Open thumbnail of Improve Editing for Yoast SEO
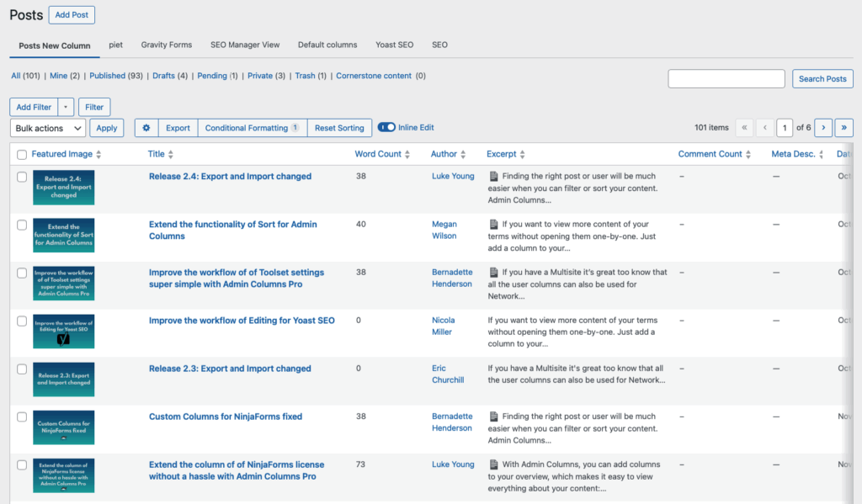Image resolution: width=862 pixels, height=504 pixels. [x=64, y=332]
